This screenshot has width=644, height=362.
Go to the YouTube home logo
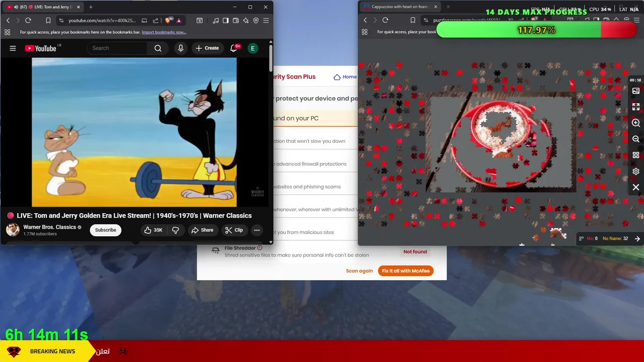[x=40, y=48]
